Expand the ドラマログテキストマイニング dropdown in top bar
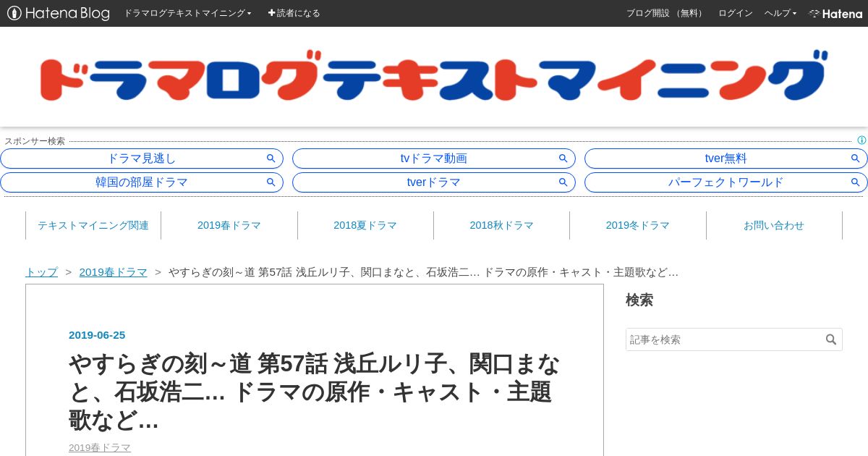Screen dimensions: 868x456 pyautogui.click(x=187, y=13)
